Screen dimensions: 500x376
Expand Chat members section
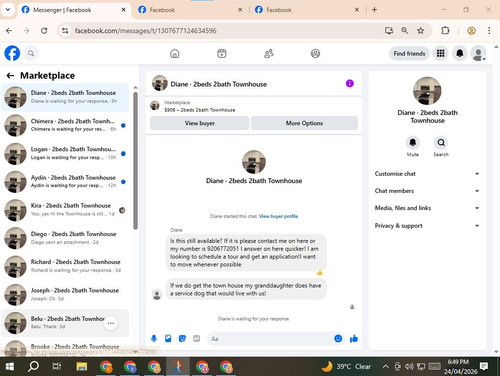coord(427,191)
